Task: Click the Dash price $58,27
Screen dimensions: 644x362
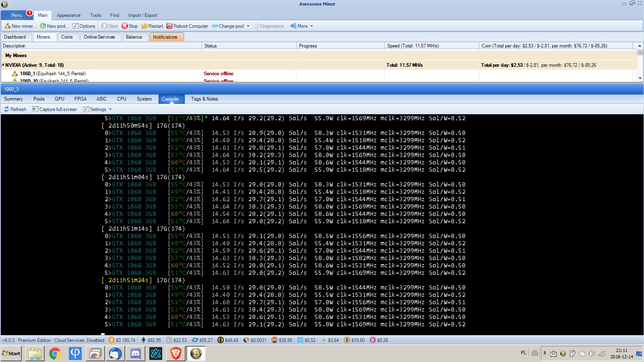Action: coord(202,340)
